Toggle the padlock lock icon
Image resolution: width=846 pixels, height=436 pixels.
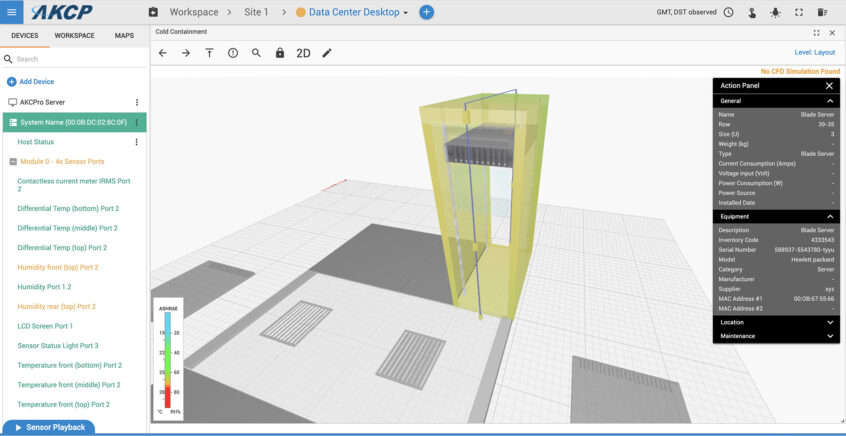pyautogui.click(x=279, y=53)
